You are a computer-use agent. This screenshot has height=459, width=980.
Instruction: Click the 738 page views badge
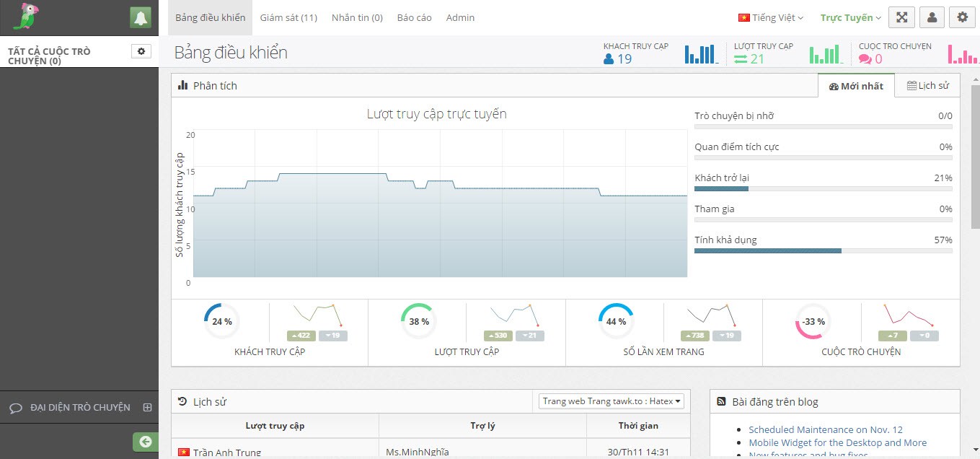pyautogui.click(x=696, y=336)
